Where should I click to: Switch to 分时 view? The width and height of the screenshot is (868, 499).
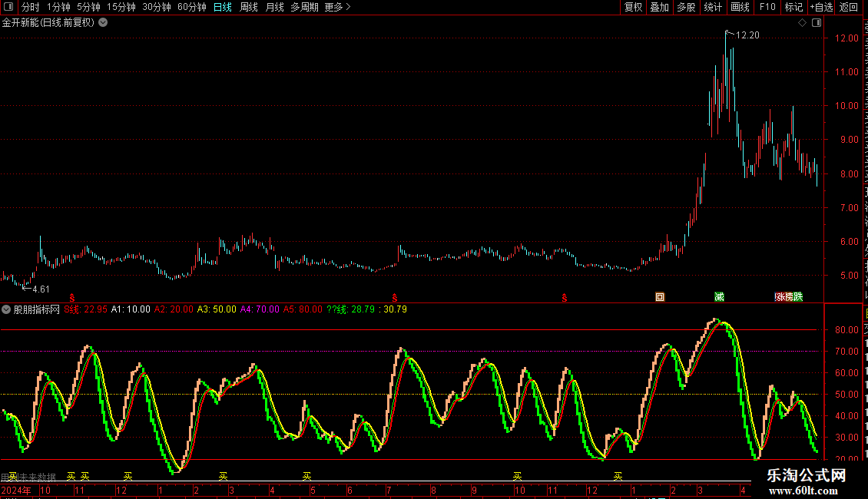31,7
